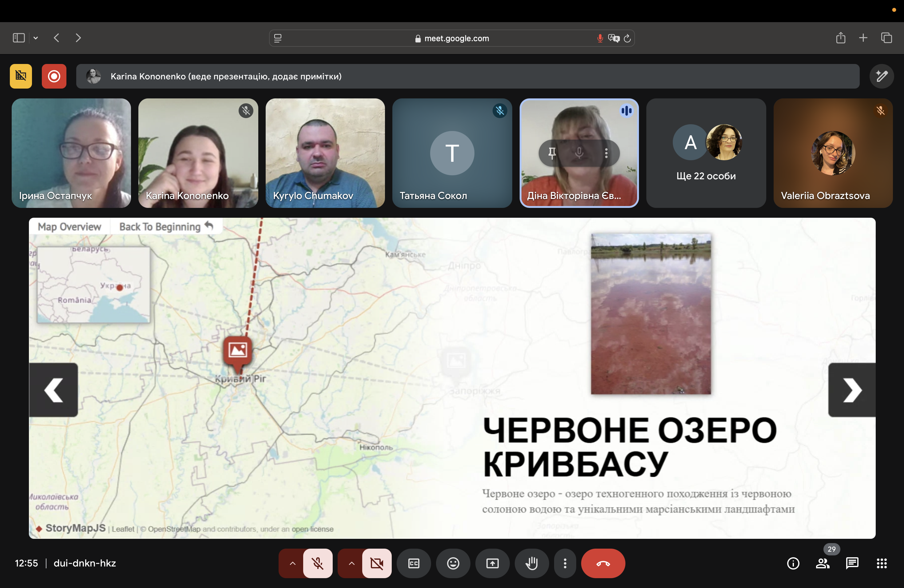Open the emoji reactions button
Image resolution: width=904 pixels, height=588 pixels.
(x=453, y=563)
